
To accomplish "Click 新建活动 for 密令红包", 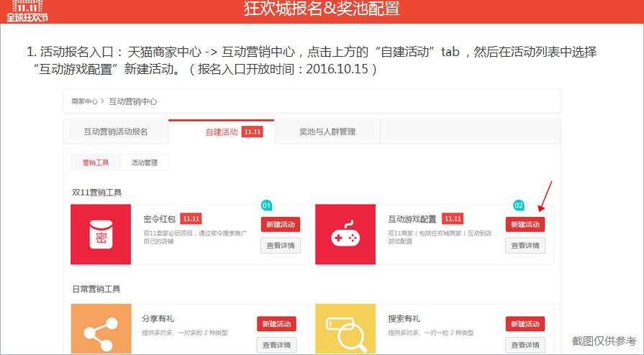I will (x=281, y=224).
